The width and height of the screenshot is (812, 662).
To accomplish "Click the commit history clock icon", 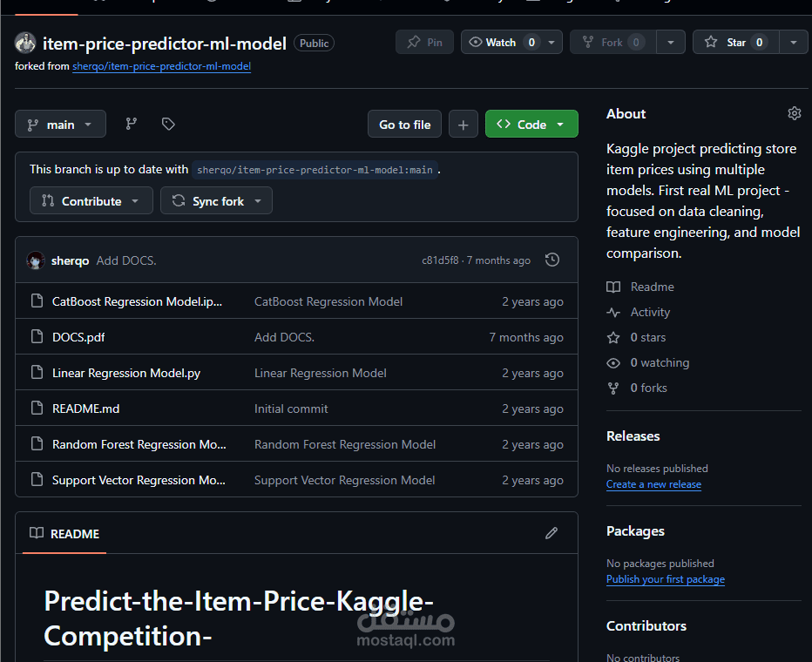I will 551,260.
